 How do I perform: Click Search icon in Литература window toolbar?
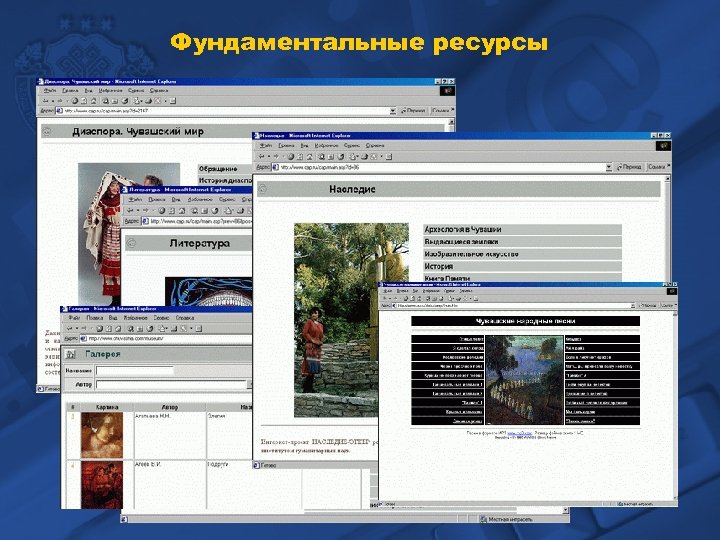194,211
